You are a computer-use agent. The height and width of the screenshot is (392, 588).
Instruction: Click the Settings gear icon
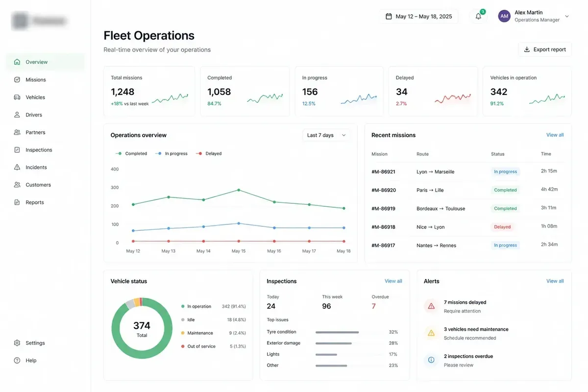[x=17, y=343]
